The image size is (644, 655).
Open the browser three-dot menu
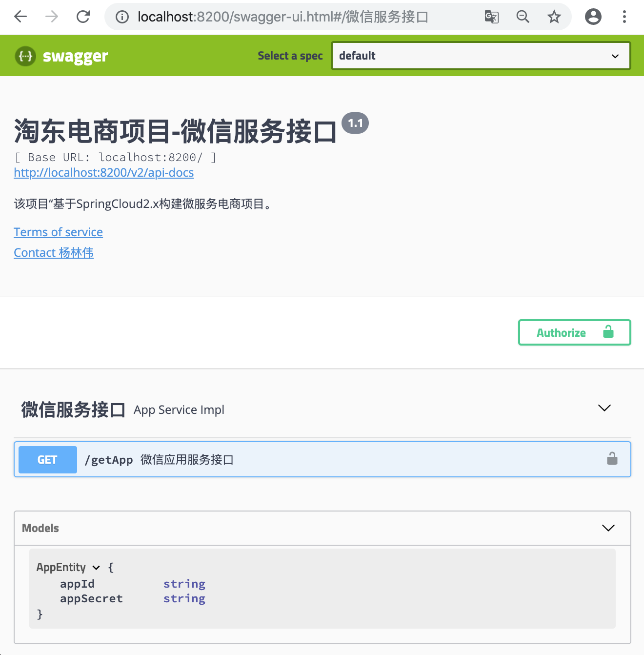624,17
